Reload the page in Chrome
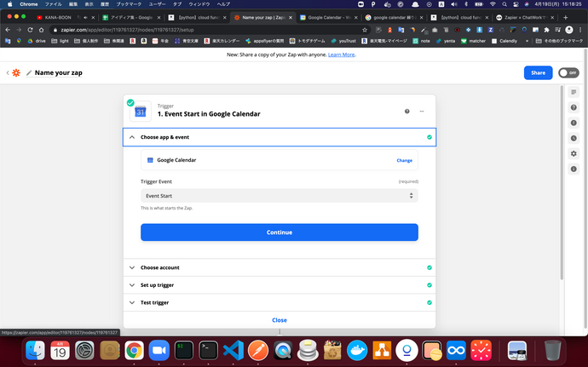The width and height of the screenshot is (588, 367). pos(30,30)
